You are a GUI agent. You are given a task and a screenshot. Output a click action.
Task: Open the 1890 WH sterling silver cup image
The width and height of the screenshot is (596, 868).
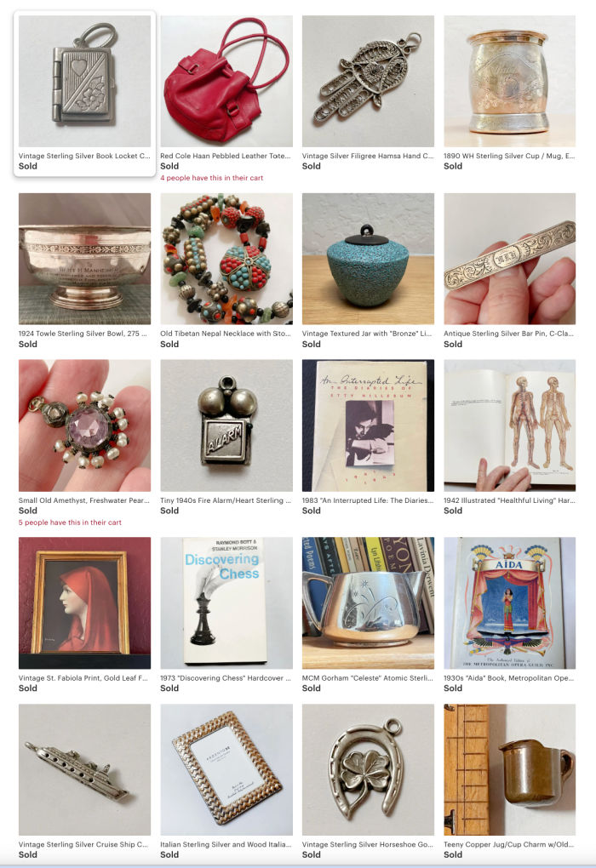click(510, 81)
